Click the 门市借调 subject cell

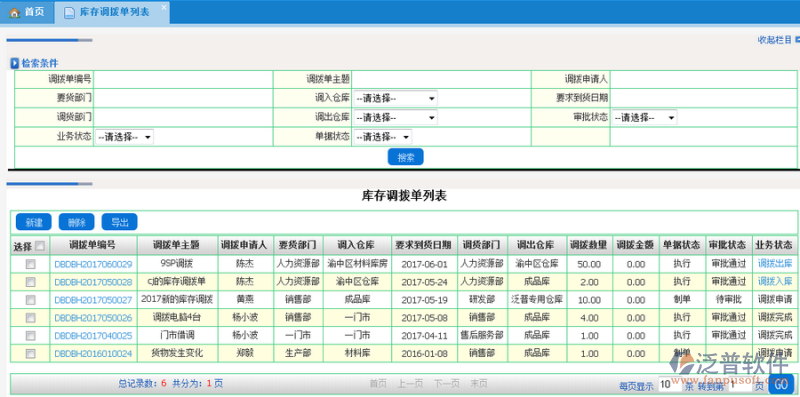point(178,335)
